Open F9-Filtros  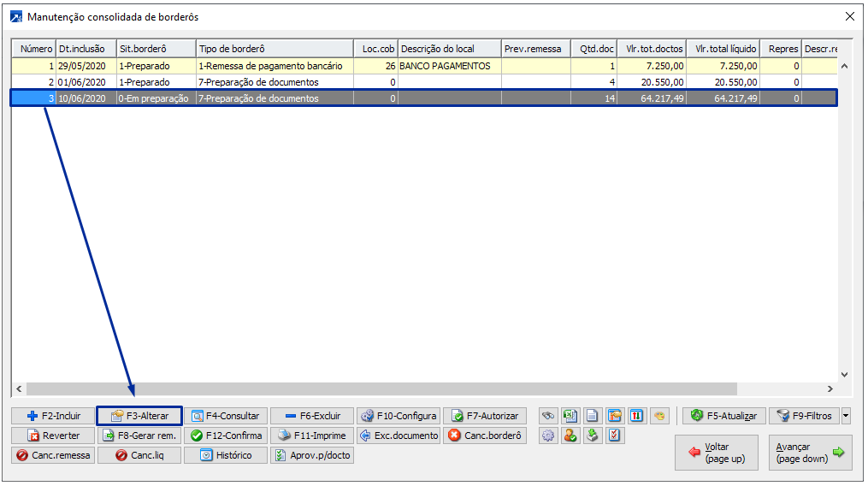point(805,416)
